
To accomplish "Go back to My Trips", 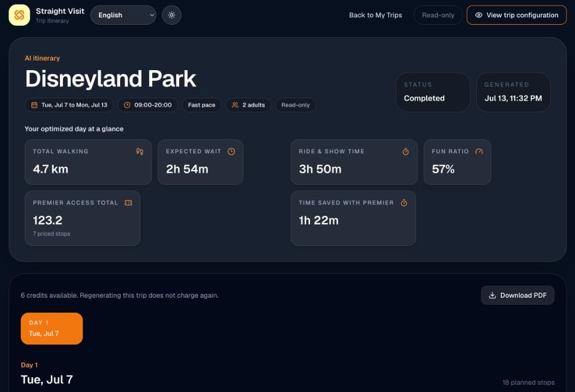I will tap(376, 15).
